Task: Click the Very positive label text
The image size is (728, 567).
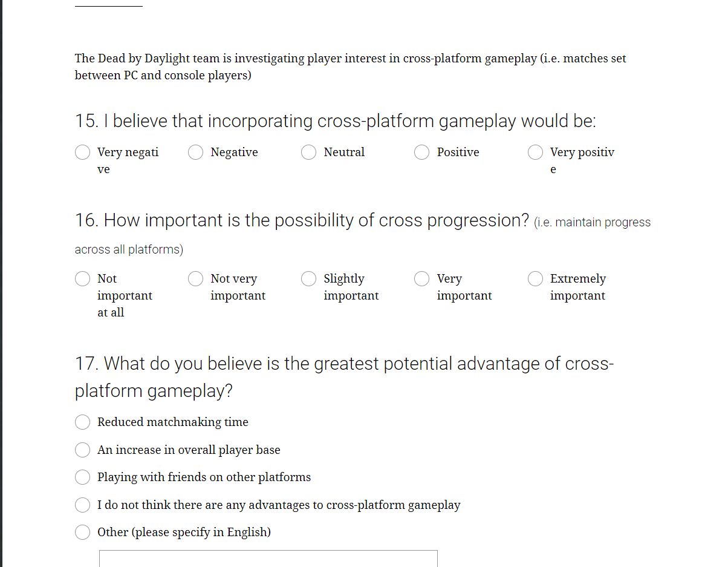Action: pyautogui.click(x=582, y=160)
